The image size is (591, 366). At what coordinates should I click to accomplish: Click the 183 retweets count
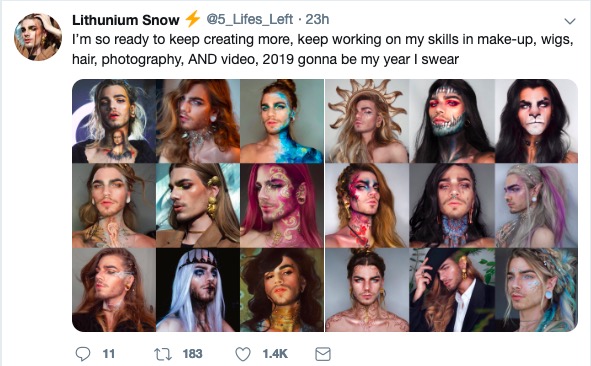(192, 354)
